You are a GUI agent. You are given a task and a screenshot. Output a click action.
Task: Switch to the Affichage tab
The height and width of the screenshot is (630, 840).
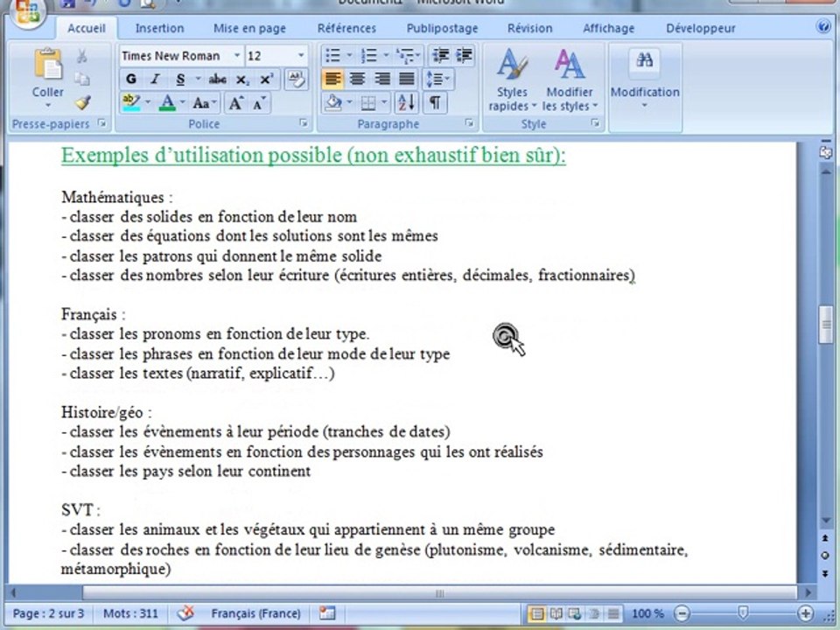(x=609, y=28)
